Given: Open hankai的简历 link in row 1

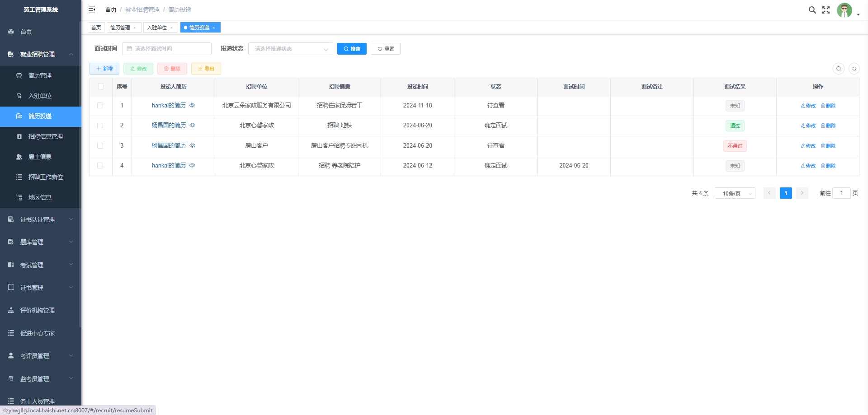Looking at the screenshot, I should (x=169, y=105).
